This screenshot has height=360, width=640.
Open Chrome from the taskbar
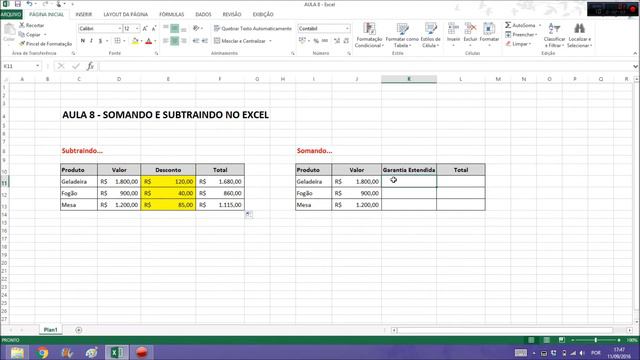point(42,352)
